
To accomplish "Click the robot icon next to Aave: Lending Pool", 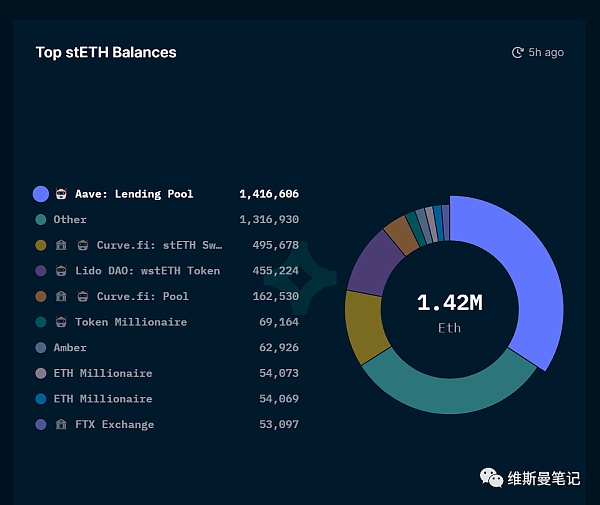I will (x=62, y=194).
